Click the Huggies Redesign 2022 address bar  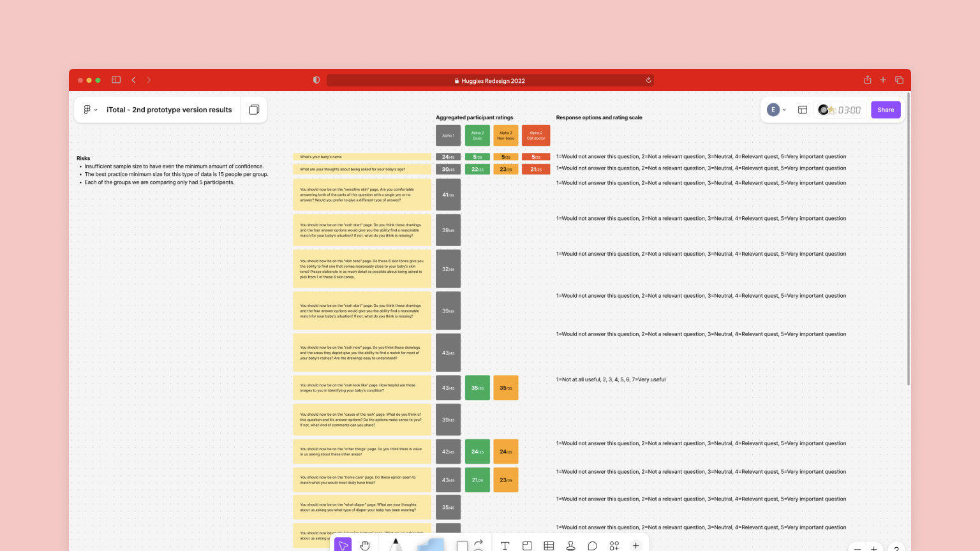(490, 81)
